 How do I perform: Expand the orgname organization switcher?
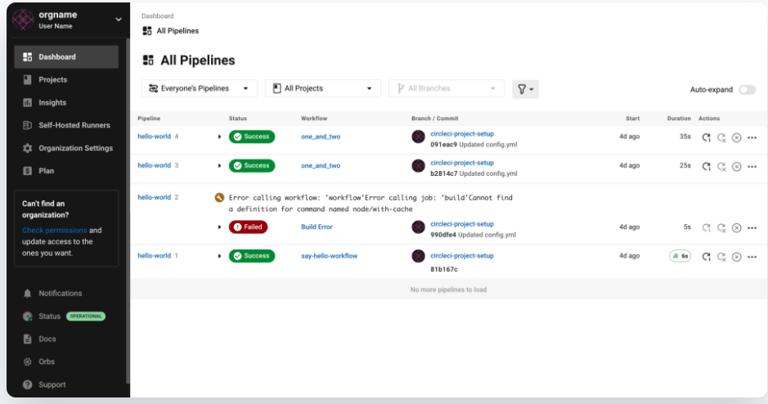119,19
